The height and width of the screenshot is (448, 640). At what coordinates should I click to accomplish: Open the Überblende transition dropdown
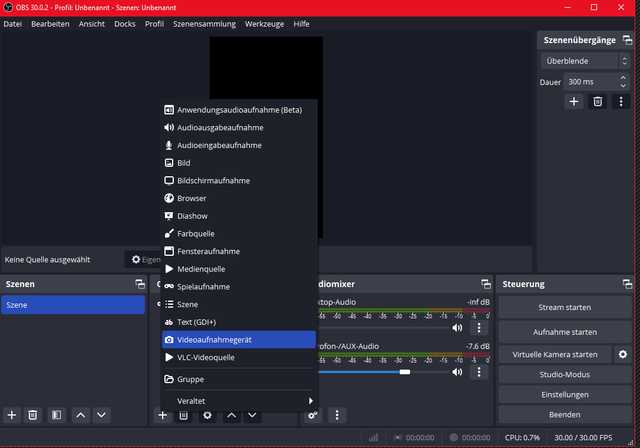point(585,61)
